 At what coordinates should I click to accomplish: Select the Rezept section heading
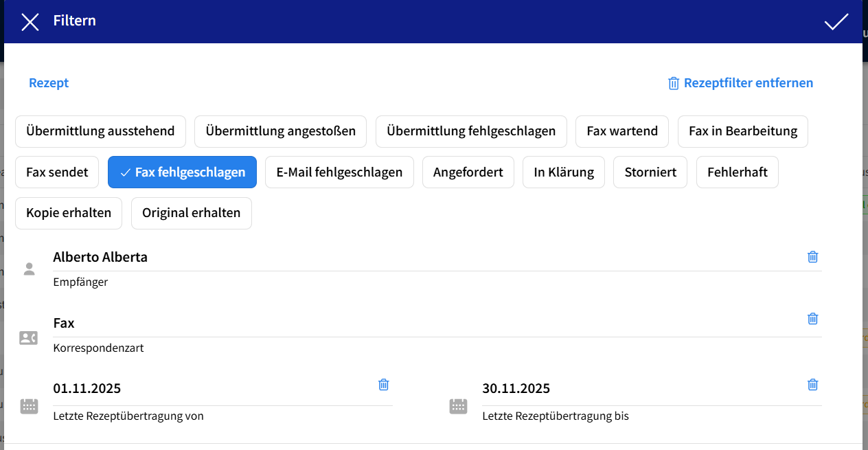click(49, 83)
